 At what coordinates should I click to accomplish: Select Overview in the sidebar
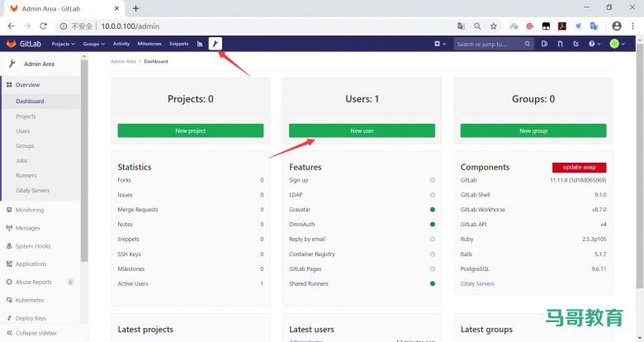point(27,85)
